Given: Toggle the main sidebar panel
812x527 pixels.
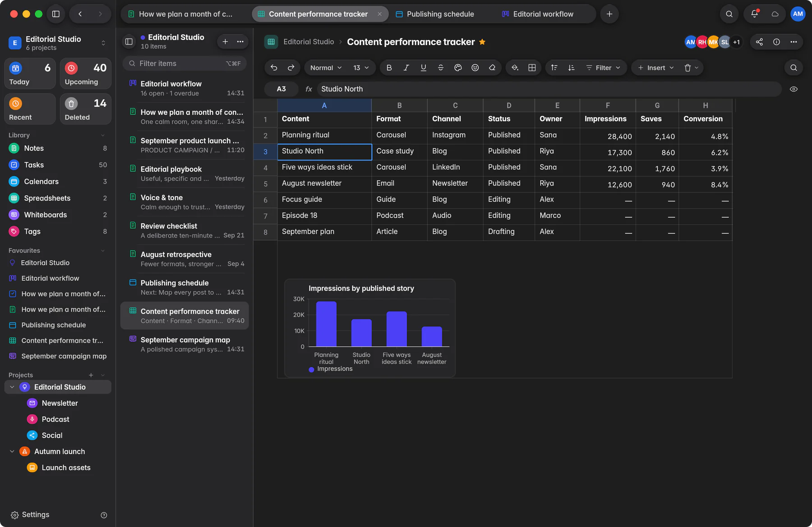Looking at the screenshot, I should (x=56, y=14).
